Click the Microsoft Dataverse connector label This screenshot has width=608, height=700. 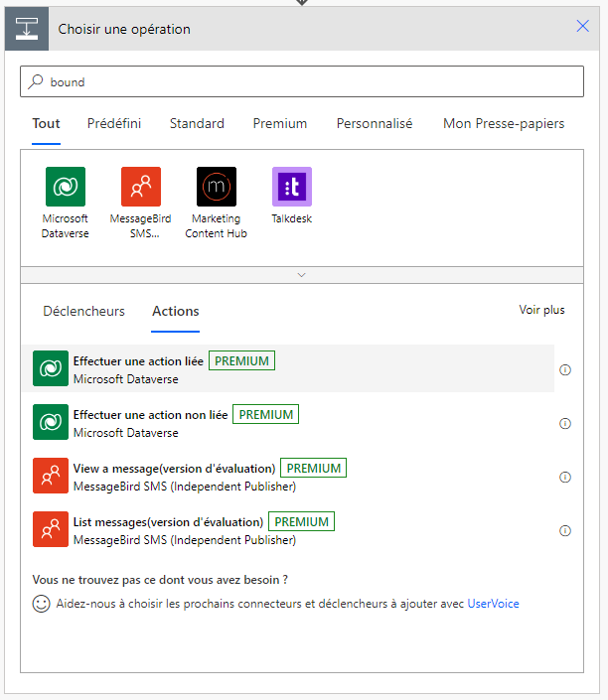pyautogui.click(x=66, y=226)
